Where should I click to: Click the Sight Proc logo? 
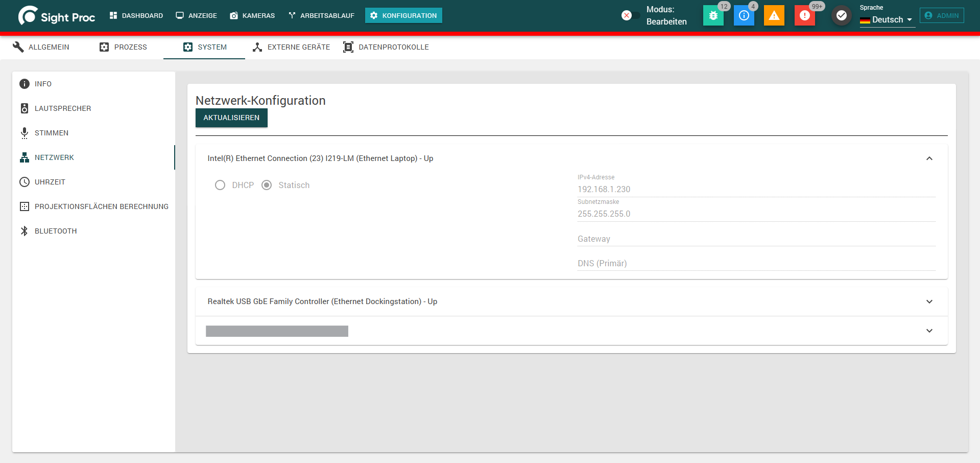pyautogui.click(x=57, y=16)
